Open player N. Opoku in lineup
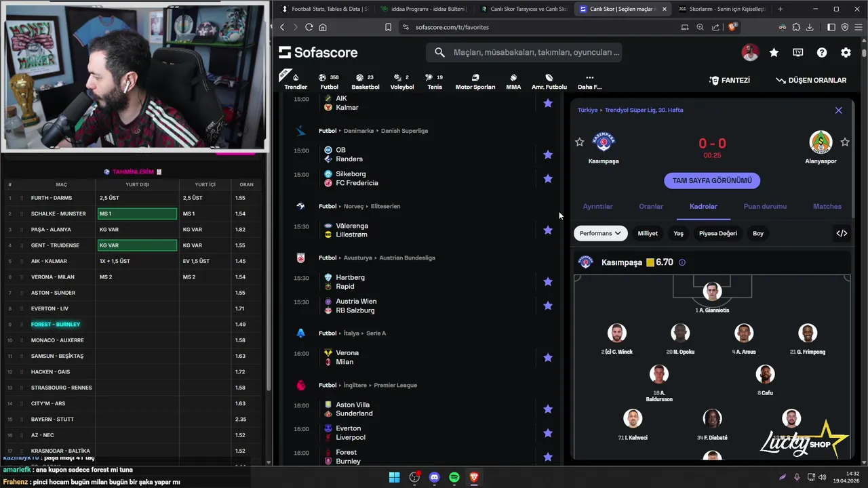Image resolution: width=868 pixels, height=488 pixels. (x=680, y=340)
